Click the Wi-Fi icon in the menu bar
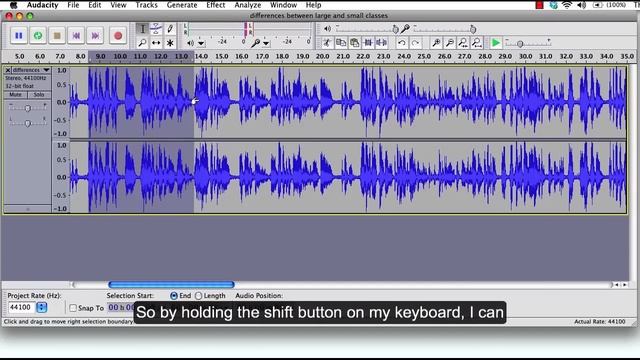640x360 pixels. click(x=567, y=5)
